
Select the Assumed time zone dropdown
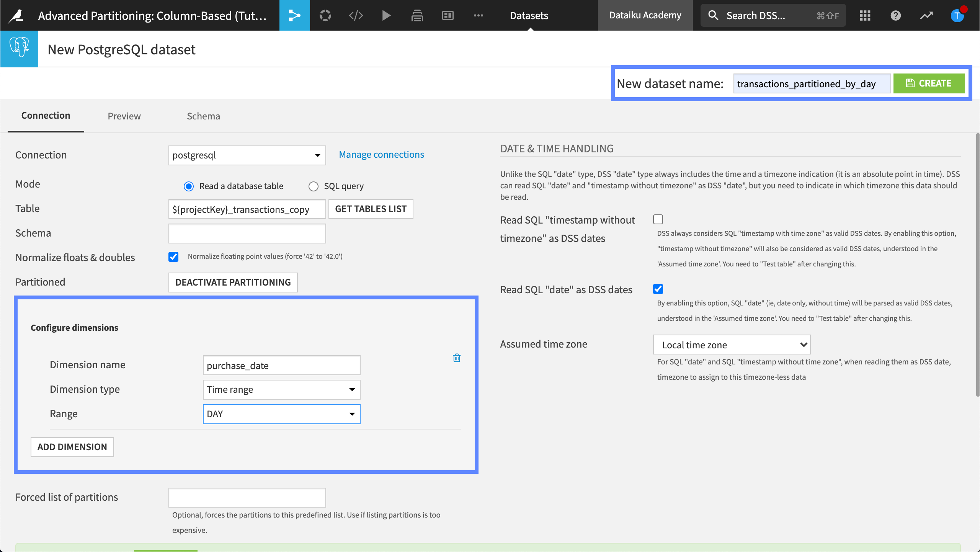(732, 344)
